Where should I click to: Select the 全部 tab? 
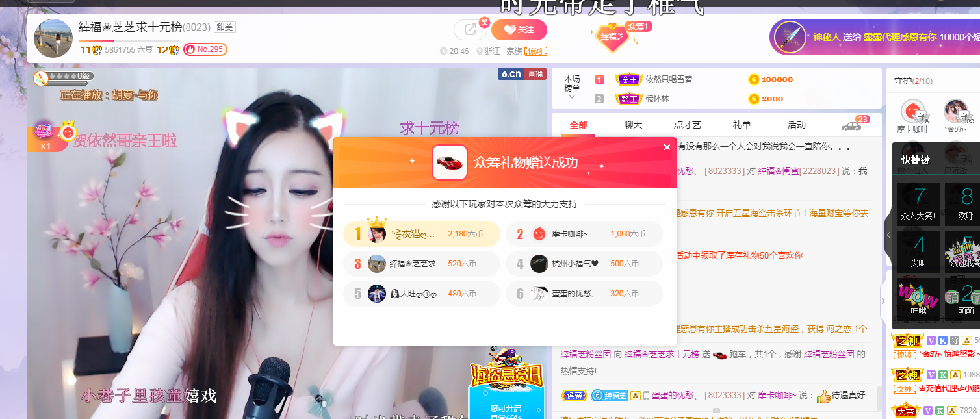tap(578, 125)
